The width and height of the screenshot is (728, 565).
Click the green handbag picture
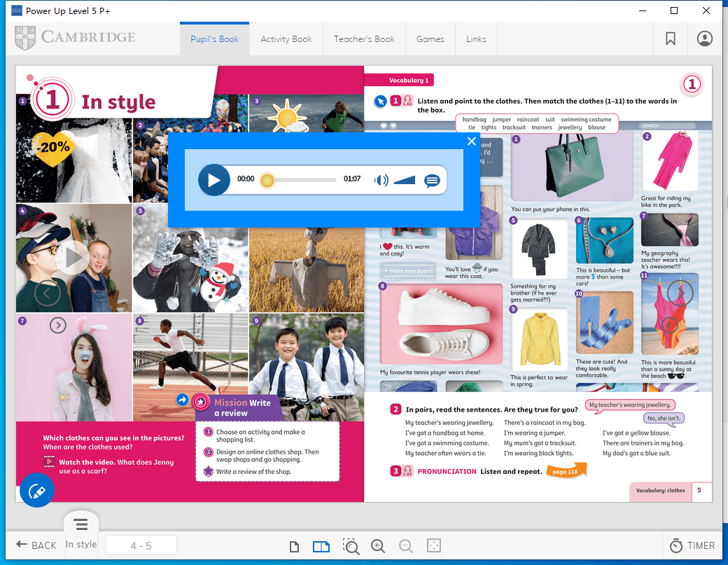(x=571, y=166)
